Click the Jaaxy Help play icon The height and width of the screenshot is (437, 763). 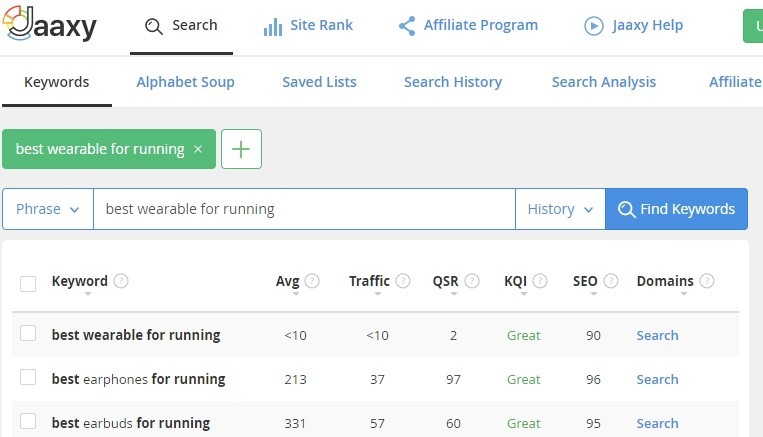click(x=594, y=26)
